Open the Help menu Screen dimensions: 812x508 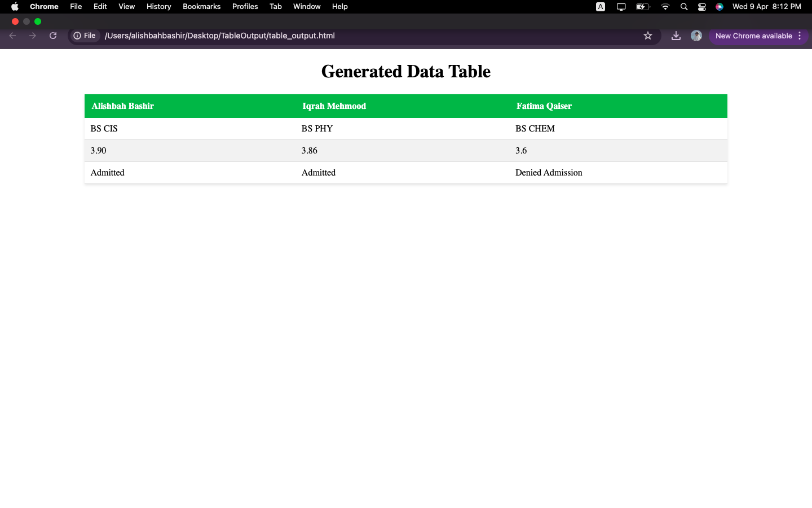340,7
